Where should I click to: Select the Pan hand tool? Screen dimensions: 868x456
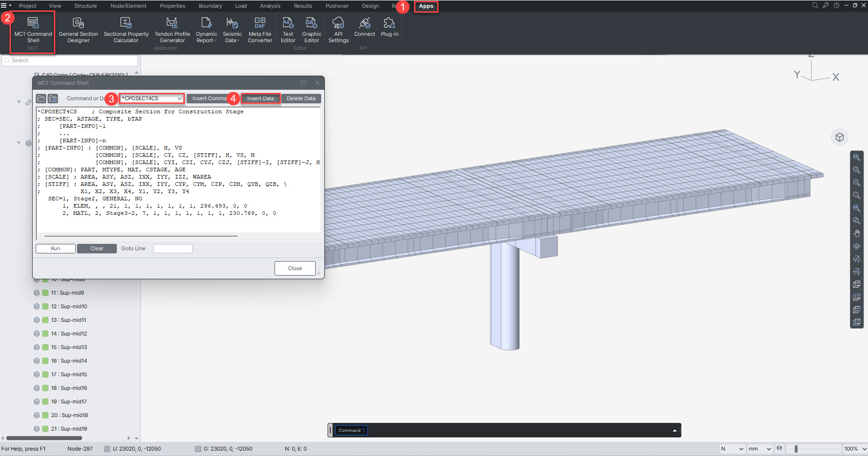[857, 233]
